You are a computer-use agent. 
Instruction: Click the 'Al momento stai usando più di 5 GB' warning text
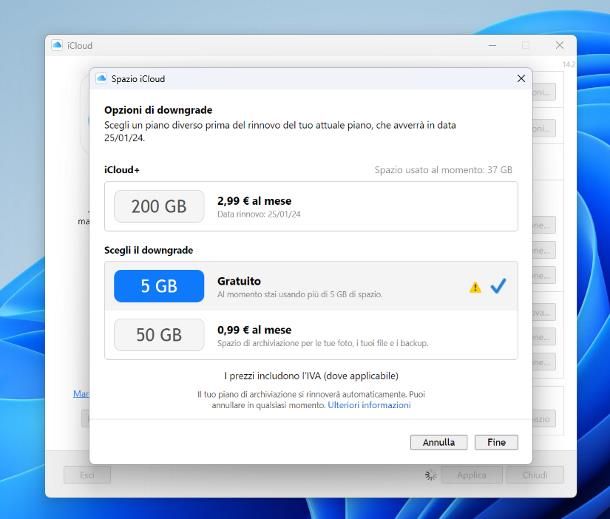pos(300,295)
